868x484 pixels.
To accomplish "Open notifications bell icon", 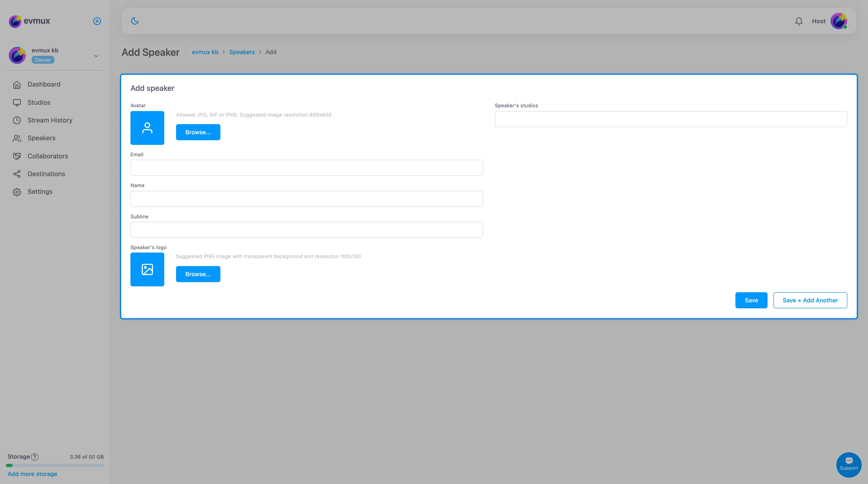I will tap(799, 21).
